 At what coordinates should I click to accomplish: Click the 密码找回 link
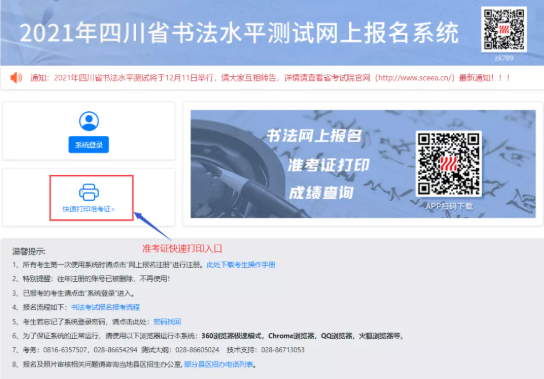pos(167,322)
